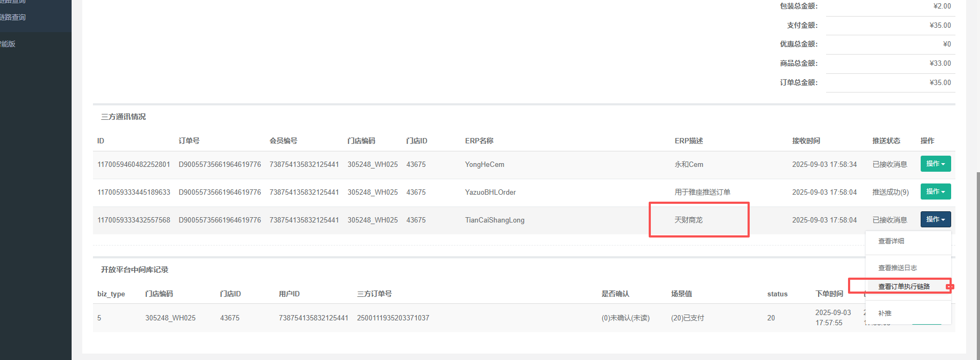Click the 订单号 column header

pos(189,141)
